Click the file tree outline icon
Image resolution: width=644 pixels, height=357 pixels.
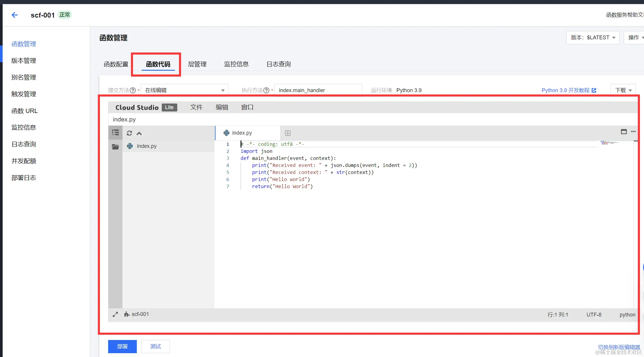coord(115,133)
